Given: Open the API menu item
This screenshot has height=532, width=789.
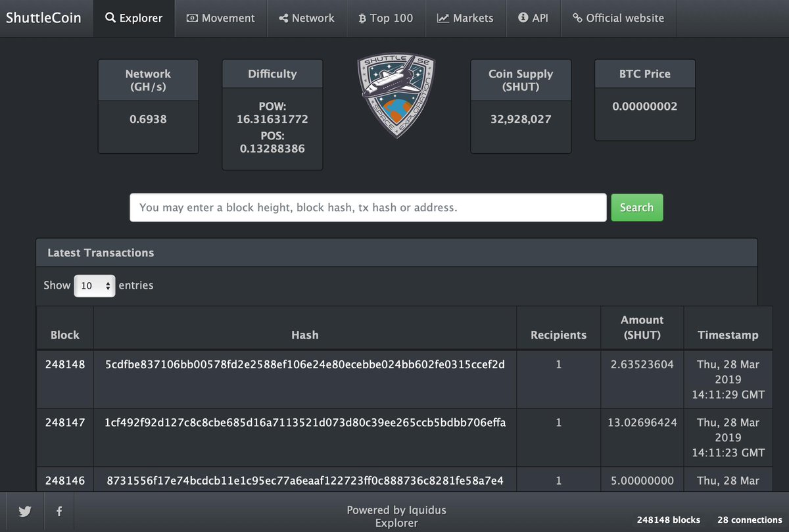Looking at the screenshot, I should (533, 18).
